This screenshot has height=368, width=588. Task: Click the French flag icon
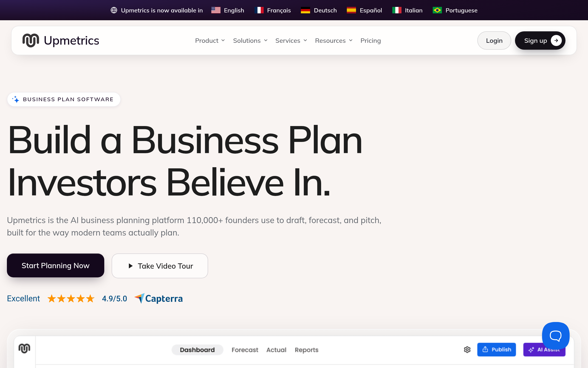[259, 10]
